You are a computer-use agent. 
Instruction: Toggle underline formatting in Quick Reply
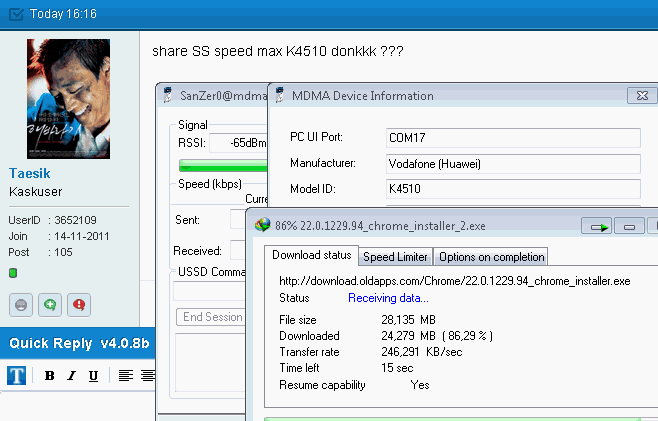click(93, 376)
